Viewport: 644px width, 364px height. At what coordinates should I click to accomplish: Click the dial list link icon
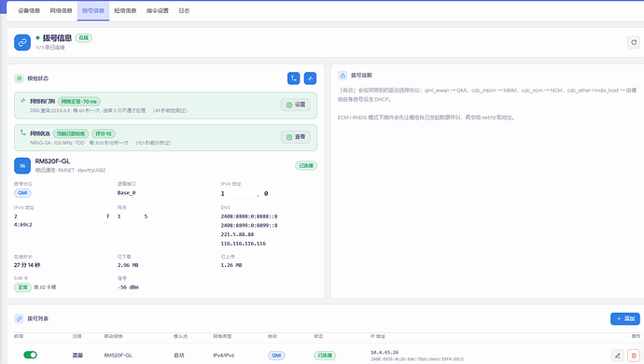point(19,318)
